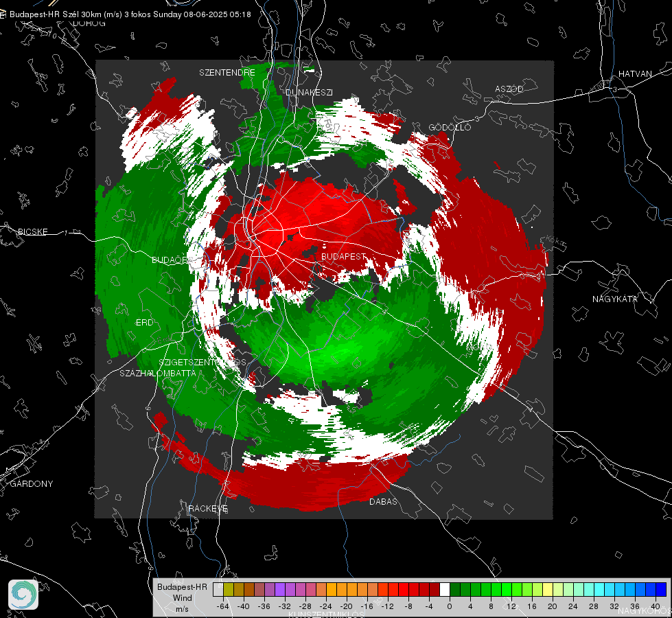Click the negative 16 legend value

[x=367, y=606]
